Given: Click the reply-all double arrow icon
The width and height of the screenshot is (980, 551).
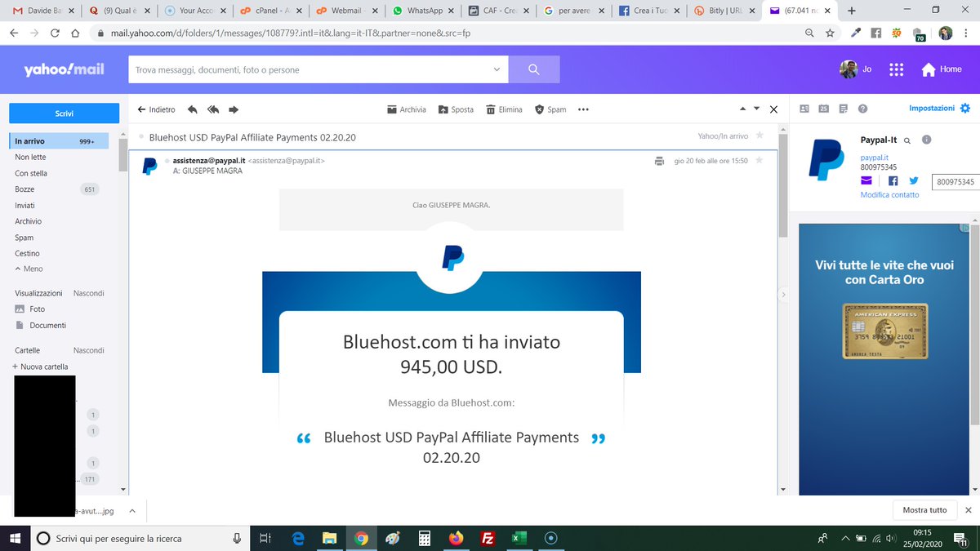Looking at the screenshot, I should click(213, 109).
